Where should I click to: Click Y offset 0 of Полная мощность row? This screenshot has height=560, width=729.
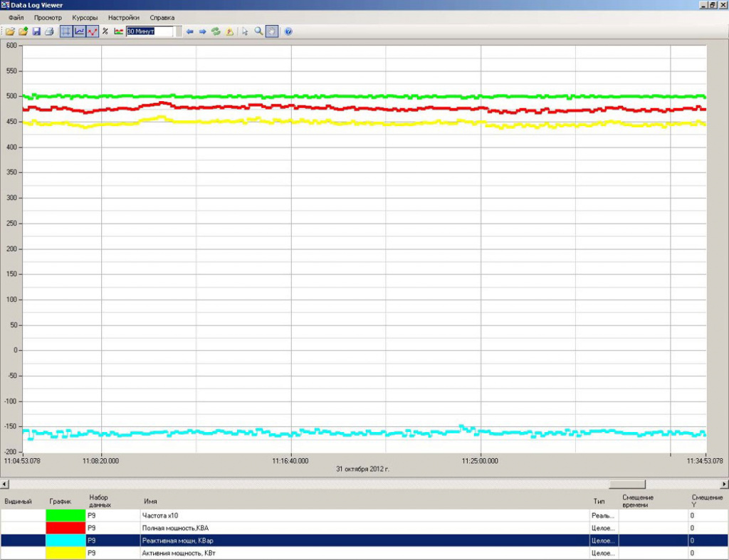tap(708, 528)
